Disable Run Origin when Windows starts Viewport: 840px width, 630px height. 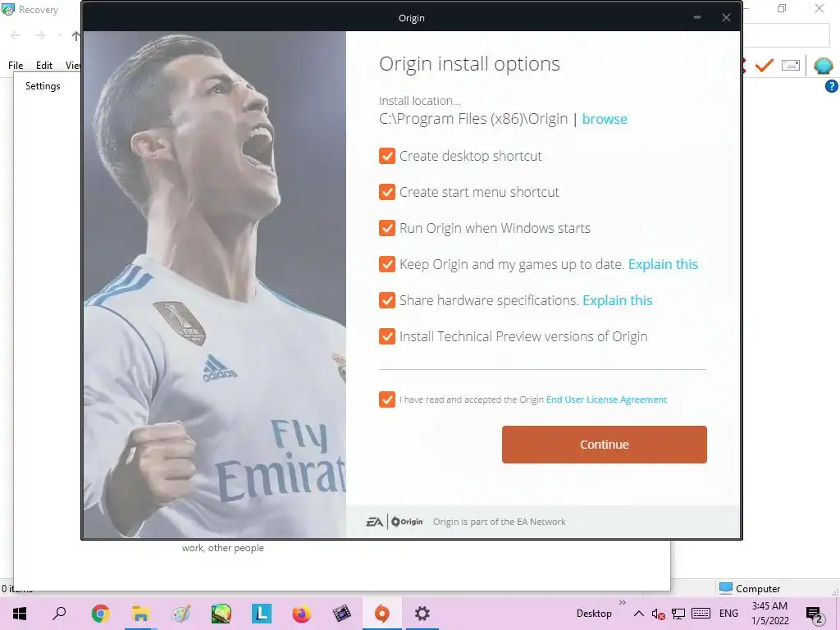tap(387, 228)
